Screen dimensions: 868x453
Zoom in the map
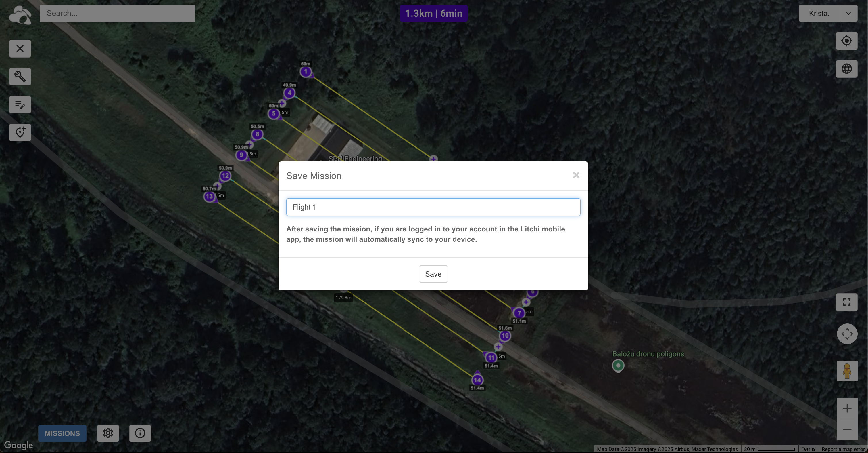(847, 408)
